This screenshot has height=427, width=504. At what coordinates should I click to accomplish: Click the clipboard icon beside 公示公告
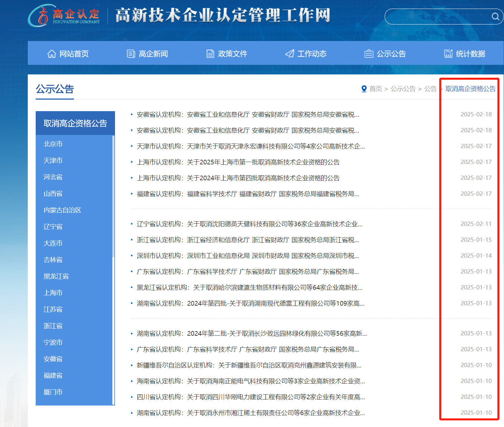tap(369, 54)
